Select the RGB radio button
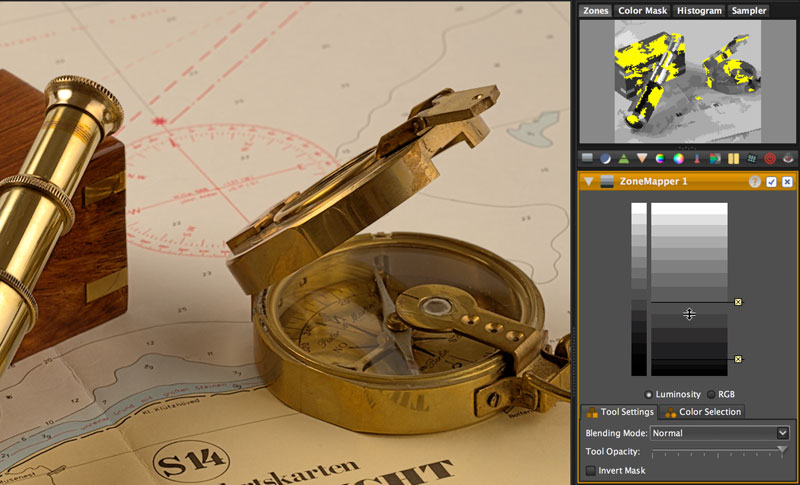This screenshot has width=800, height=485. (x=711, y=394)
